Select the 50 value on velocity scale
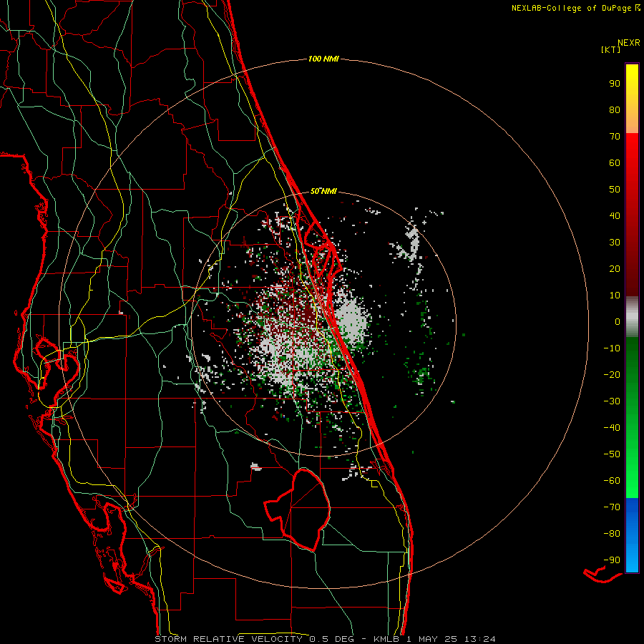Viewport: 644px width, 644px height. coord(615,190)
